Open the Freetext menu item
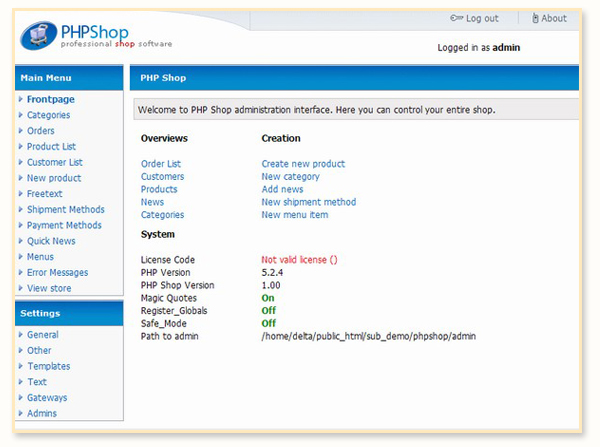The image size is (600, 447). coord(44,194)
